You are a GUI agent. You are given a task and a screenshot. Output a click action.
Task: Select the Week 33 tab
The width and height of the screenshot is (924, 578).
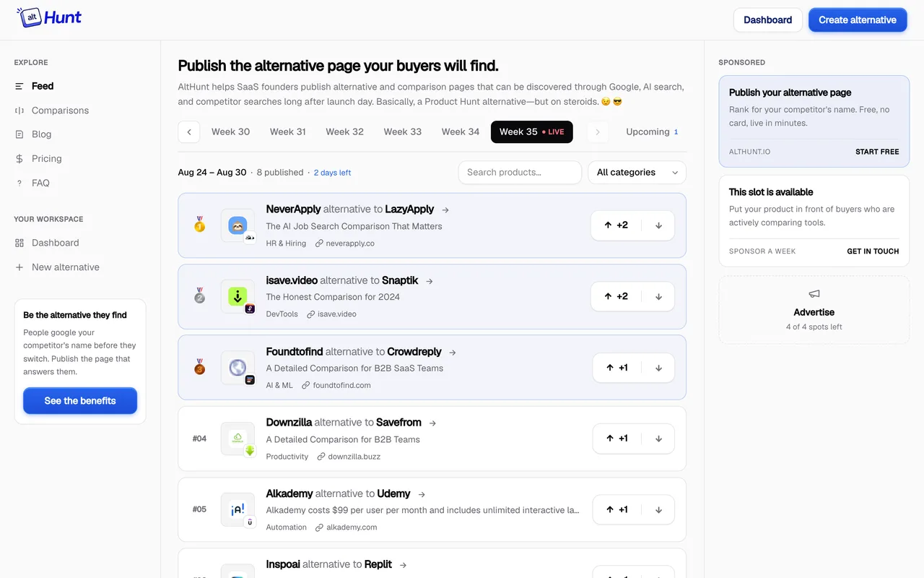403,132
